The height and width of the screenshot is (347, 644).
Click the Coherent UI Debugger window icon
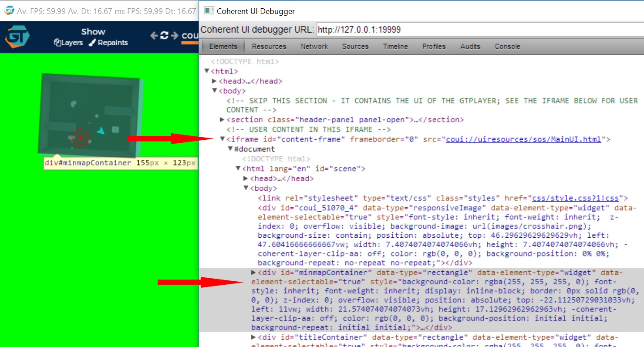[209, 11]
